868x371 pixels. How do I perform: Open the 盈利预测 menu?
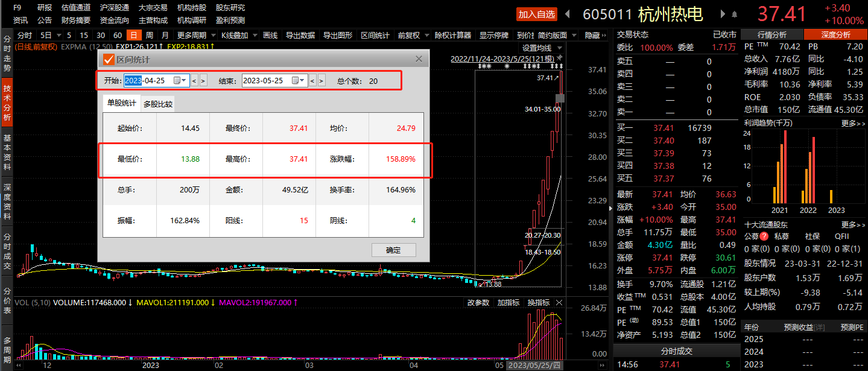tap(230, 20)
